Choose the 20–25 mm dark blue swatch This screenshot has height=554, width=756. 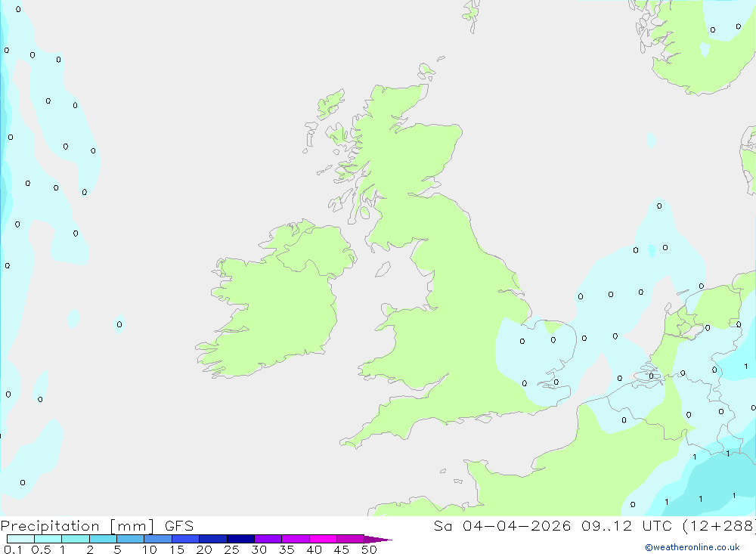tap(213, 539)
